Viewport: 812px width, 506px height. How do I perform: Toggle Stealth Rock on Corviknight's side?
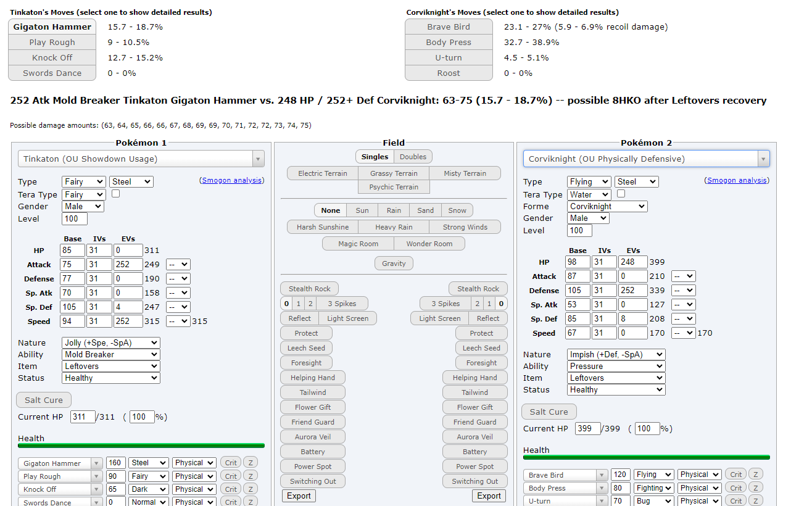coord(478,289)
